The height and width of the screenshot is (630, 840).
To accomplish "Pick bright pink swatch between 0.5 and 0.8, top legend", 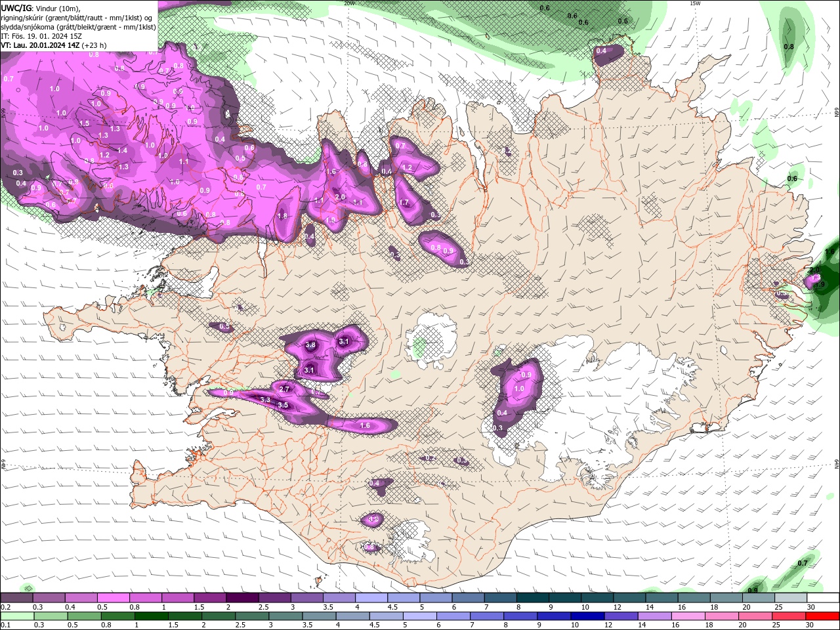I will tap(113, 598).
